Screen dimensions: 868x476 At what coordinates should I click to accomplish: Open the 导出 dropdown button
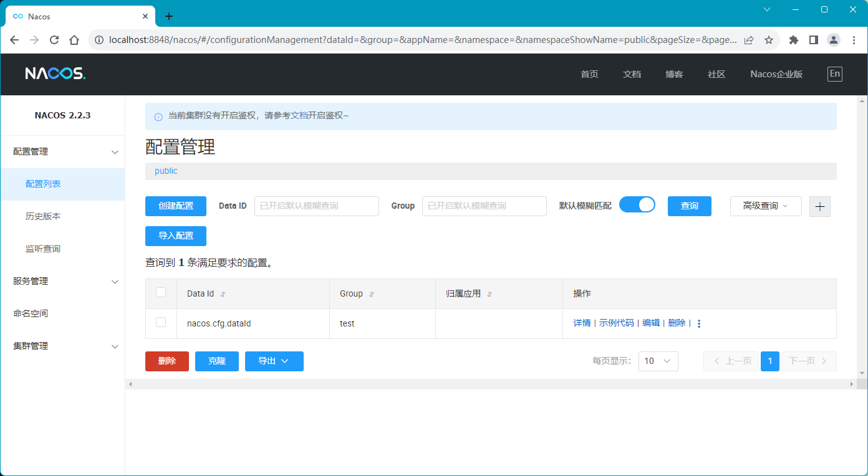coord(274,361)
